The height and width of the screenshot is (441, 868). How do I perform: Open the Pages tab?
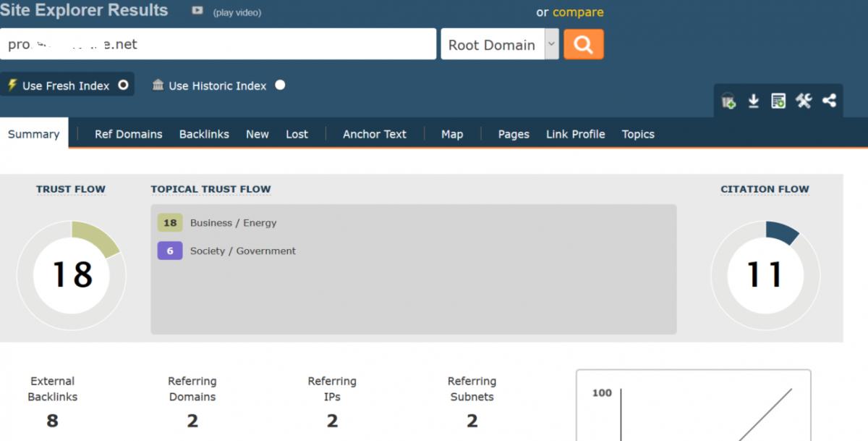click(514, 134)
